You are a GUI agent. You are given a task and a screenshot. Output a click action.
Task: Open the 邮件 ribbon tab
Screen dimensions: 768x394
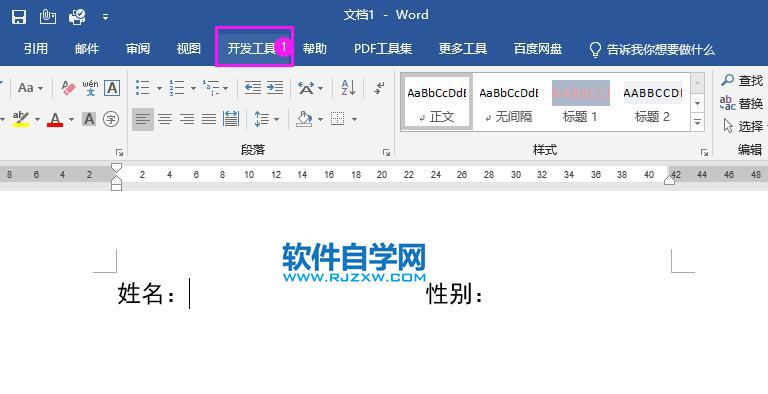pyautogui.click(x=87, y=49)
